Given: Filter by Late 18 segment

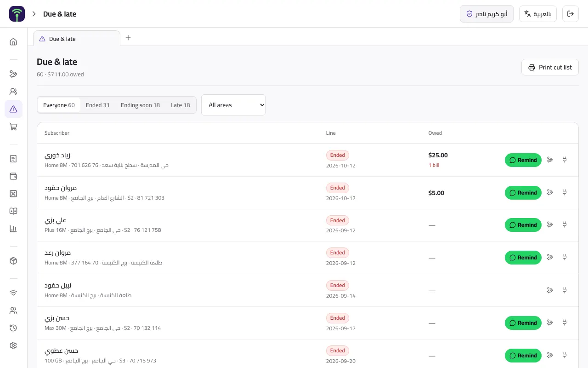Looking at the screenshot, I should pyautogui.click(x=180, y=105).
